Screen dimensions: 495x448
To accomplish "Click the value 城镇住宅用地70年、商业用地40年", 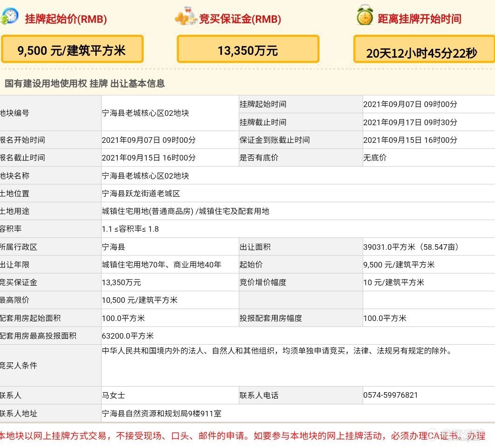I will [161, 265].
